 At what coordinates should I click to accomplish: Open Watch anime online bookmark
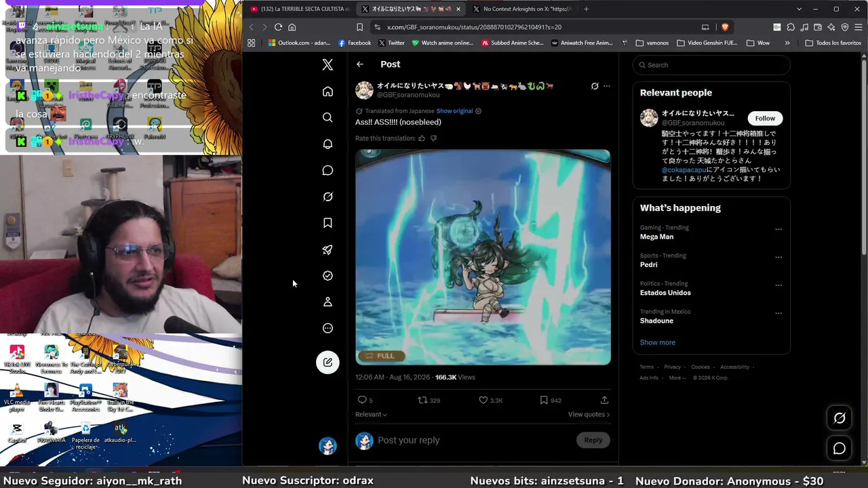[x=442, y=43]
